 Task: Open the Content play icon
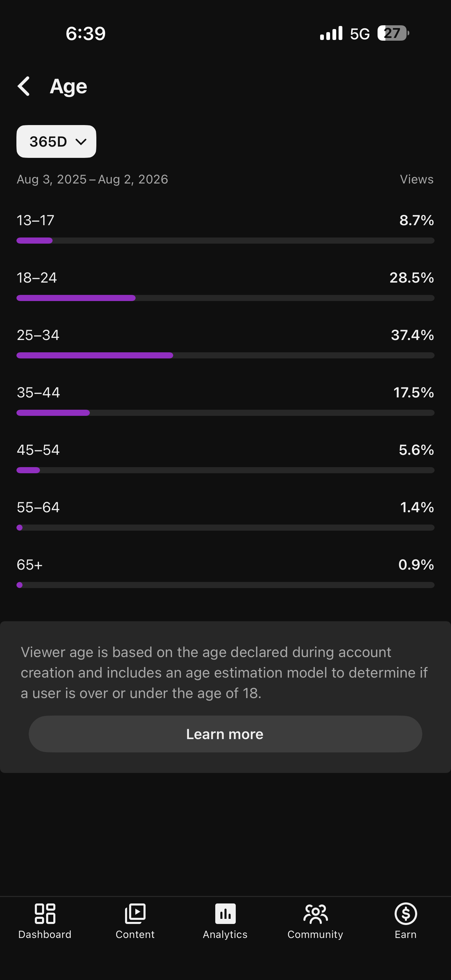click(x=135, y=914)
